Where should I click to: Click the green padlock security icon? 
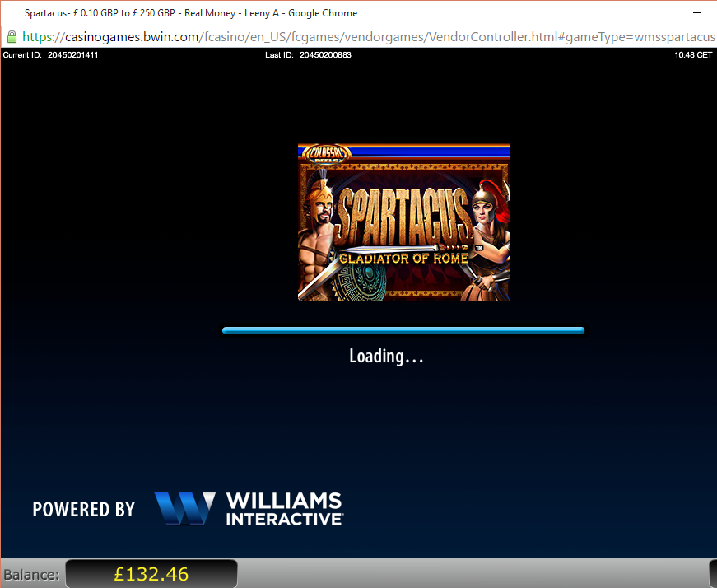12,36
